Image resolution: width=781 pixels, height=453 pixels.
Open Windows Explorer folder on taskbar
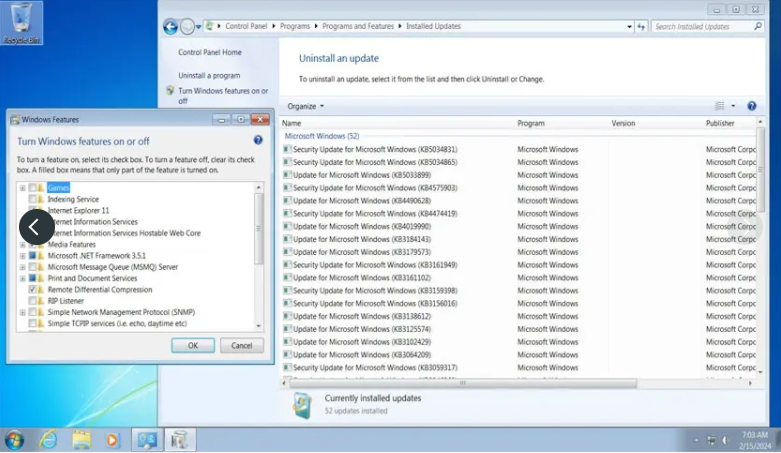(81, 440)
